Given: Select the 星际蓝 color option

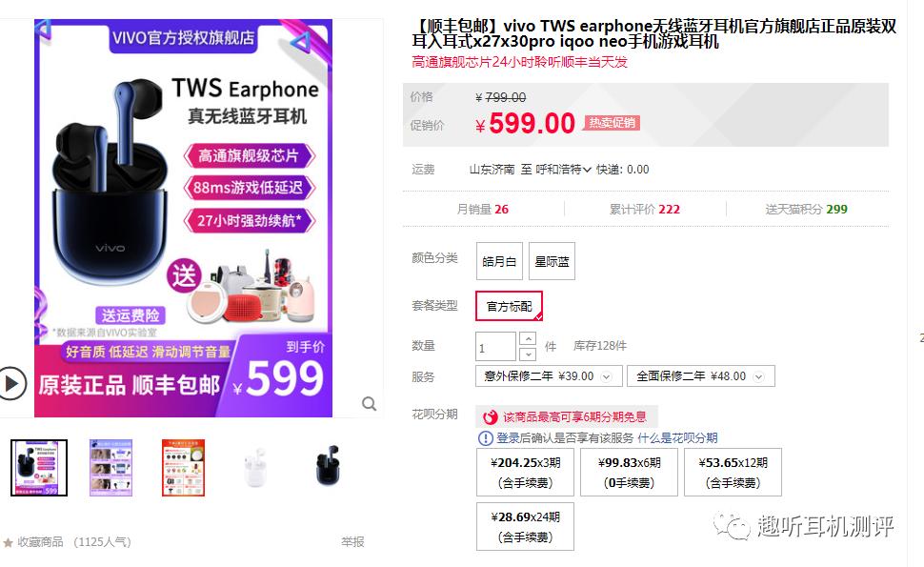Looking at the screenshot, I should pyautogui.click(x=552, y=261).
